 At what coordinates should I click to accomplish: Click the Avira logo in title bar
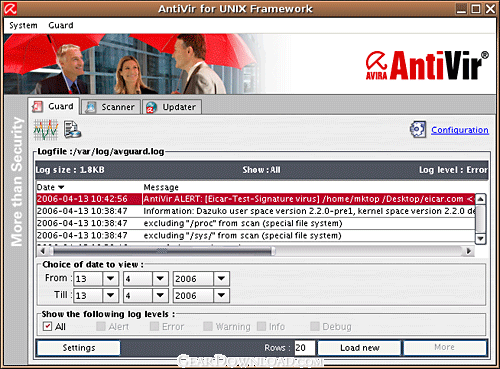point(10,8)
